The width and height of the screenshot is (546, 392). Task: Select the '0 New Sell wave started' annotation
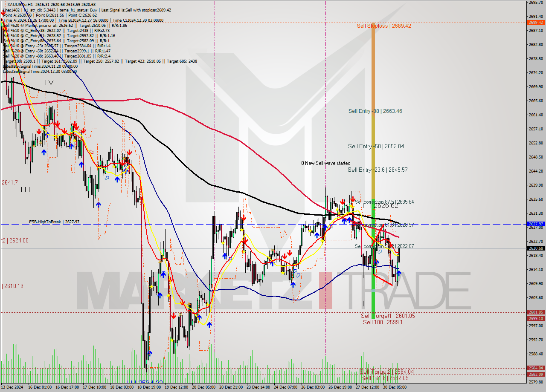pos(326,163)
